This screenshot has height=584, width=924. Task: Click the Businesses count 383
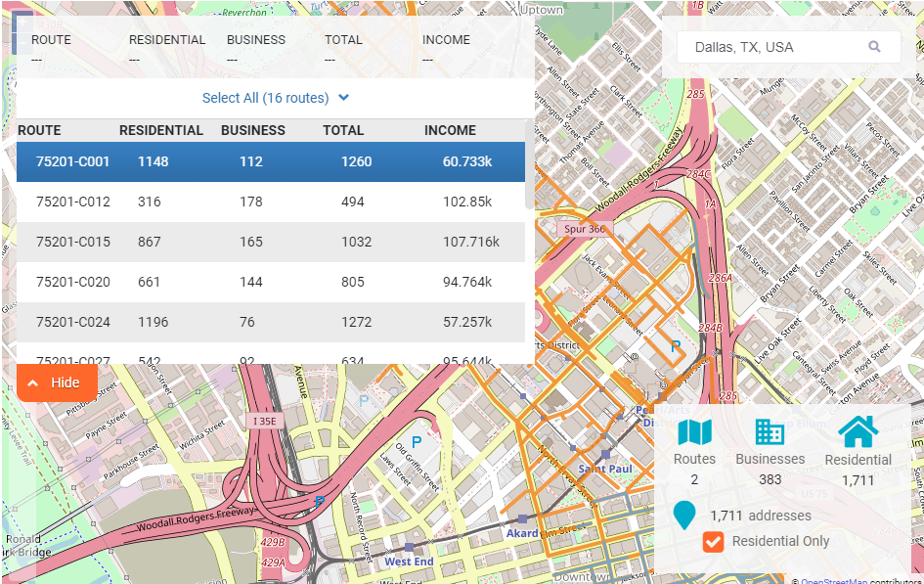click(770, 479)
